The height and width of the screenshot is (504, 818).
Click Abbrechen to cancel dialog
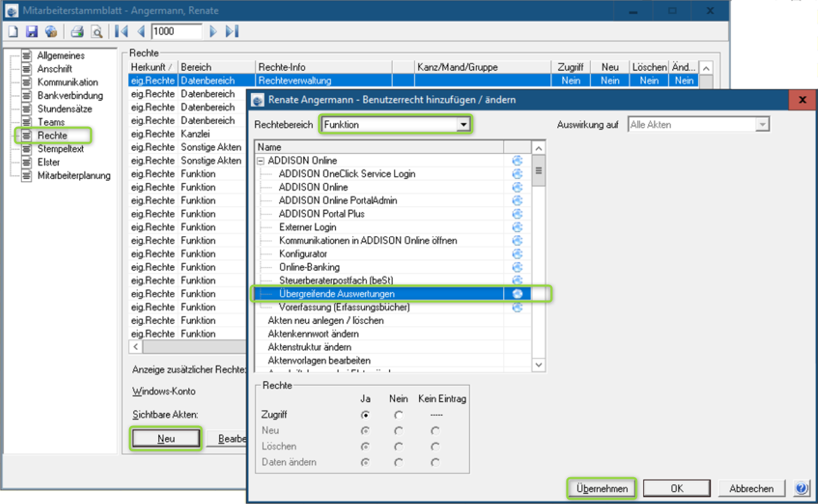tap(751, 488)
